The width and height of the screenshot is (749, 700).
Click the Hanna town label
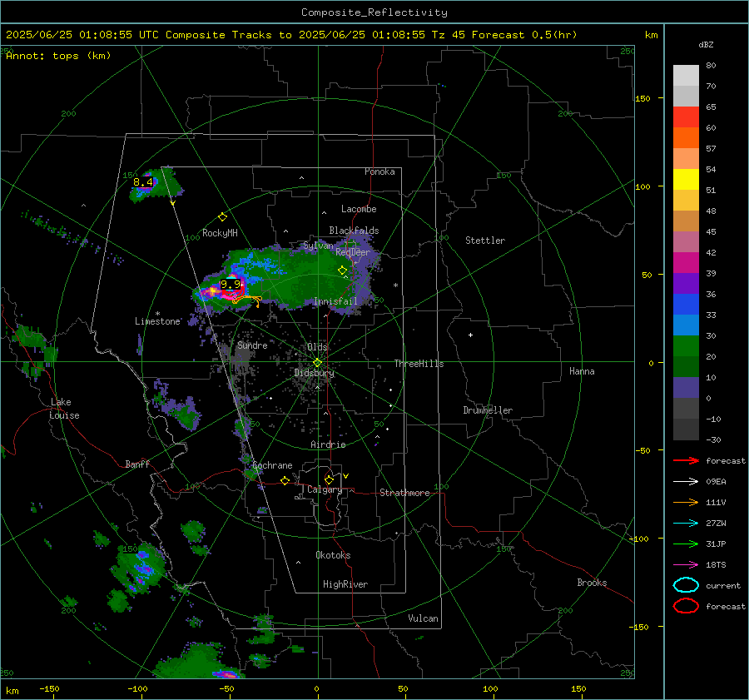point(582,371)
